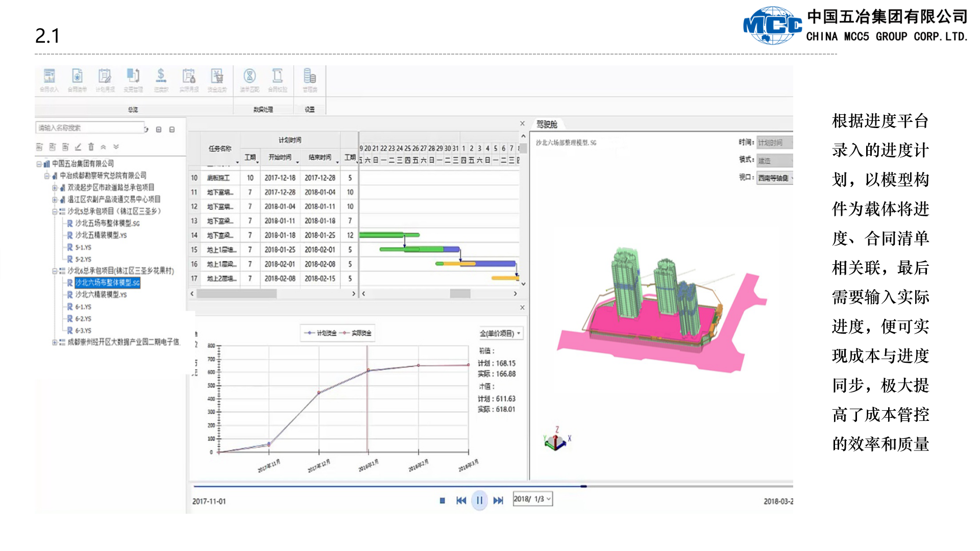980x551 pixels.
Task: Open the 进度款 progress payment tool
Action: click(161, 80)
